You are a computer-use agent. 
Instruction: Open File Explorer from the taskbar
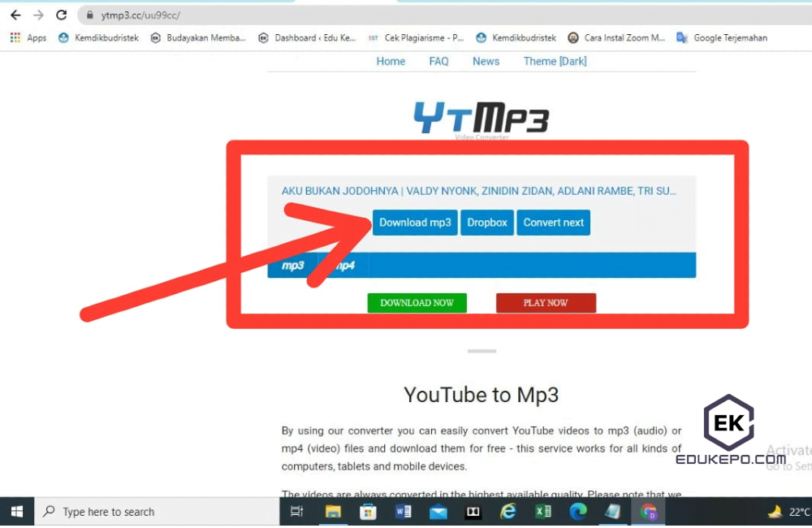(333, 512)
